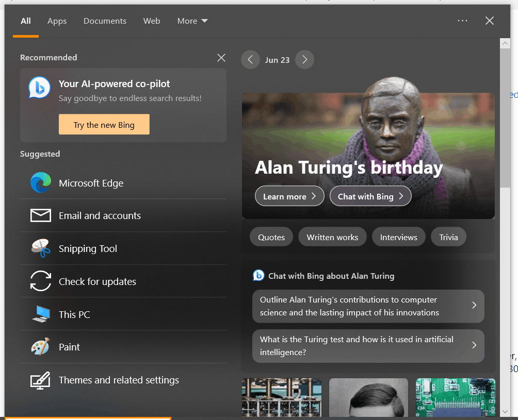Open Paint via its palette icon

[x=40, y=347]
